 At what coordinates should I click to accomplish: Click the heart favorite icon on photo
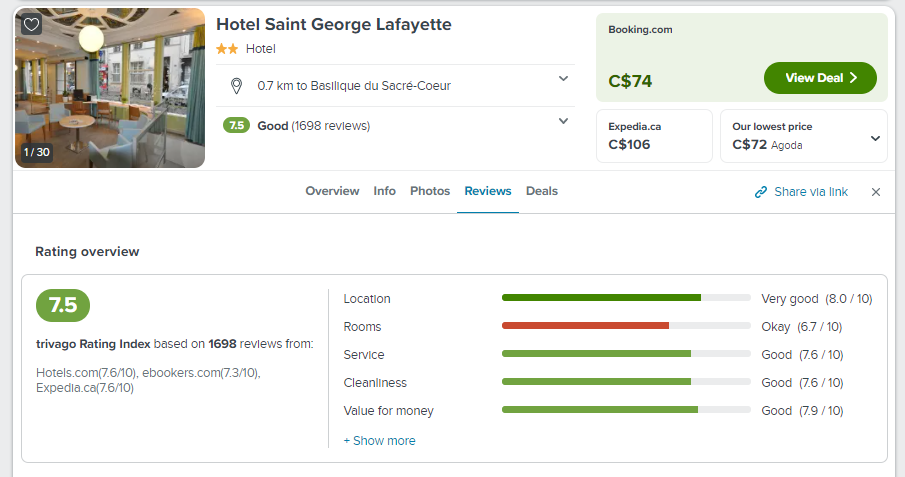(x=31, y=25)
